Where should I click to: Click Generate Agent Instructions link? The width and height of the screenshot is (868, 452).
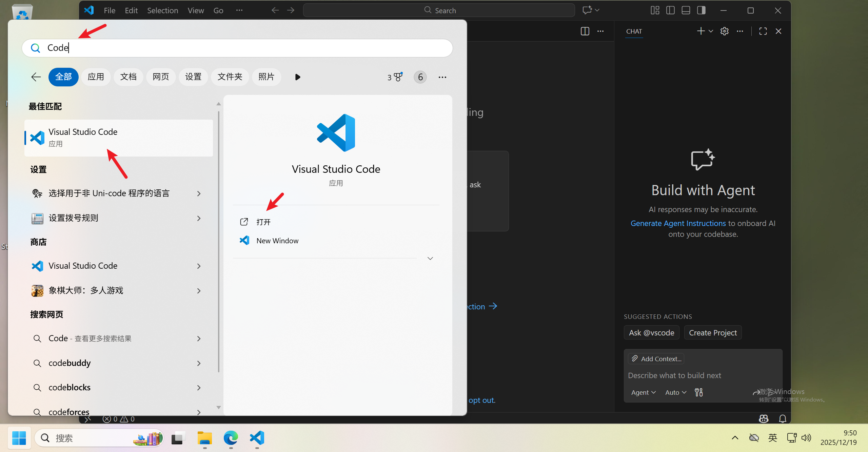click(x=678, y=223)
